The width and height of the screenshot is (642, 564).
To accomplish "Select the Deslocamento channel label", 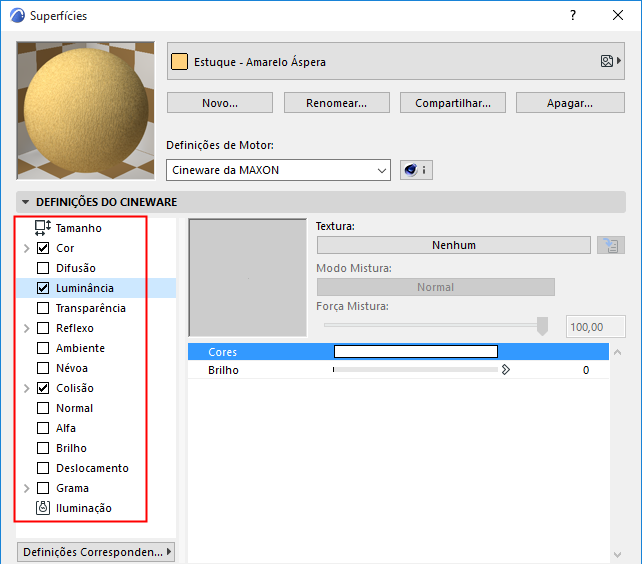I will 92,468.
